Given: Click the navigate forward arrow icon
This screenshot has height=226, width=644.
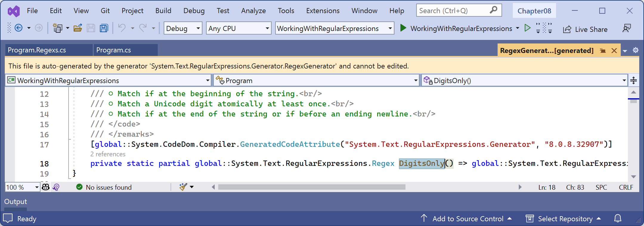Looking at the screenshot, I should click(x=39, y=28).
